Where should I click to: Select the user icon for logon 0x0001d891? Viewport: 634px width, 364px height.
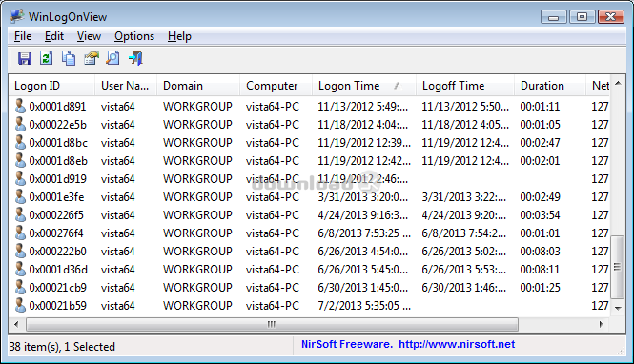[x=20, y=107]
